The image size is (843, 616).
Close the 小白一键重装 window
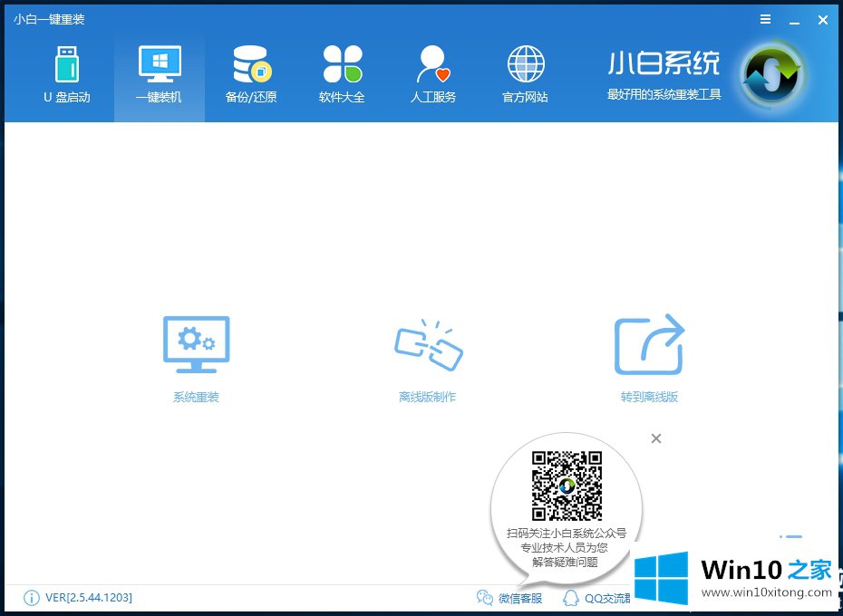822,20
